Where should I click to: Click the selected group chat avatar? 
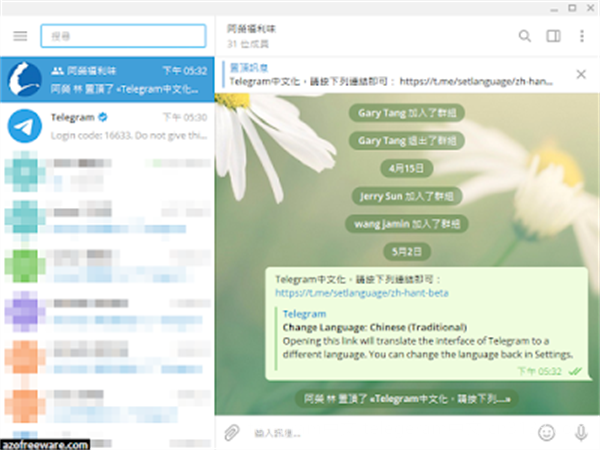pyautogui.click(x=25, y=79)
